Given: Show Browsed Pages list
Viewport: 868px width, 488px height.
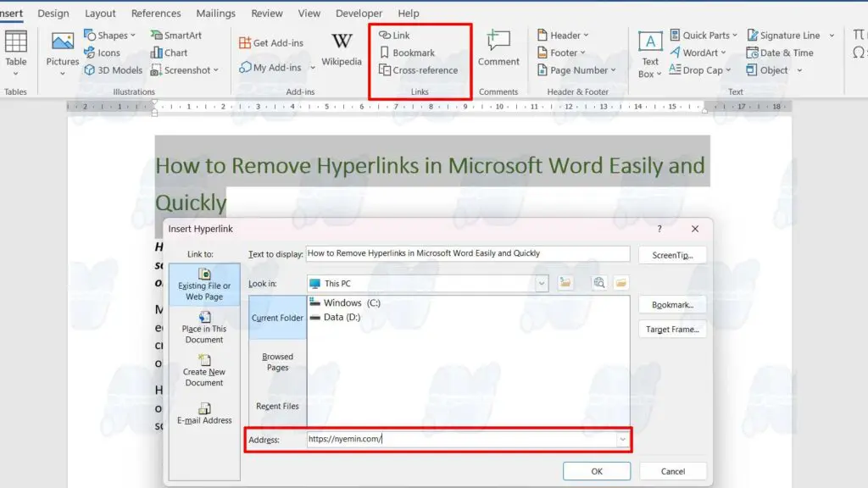Looking at the screenshot, I should pos(277,362).
